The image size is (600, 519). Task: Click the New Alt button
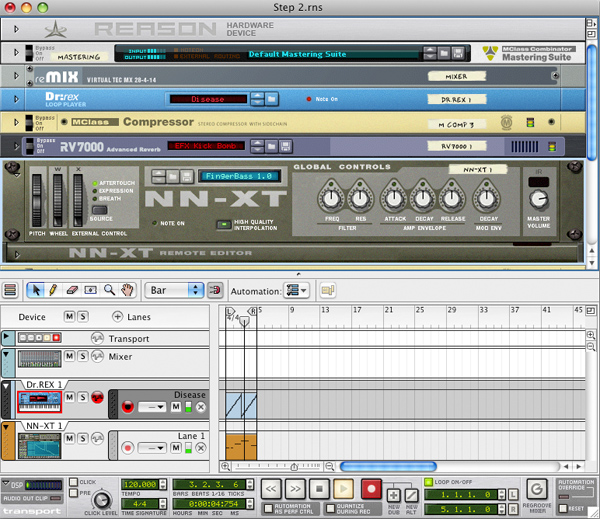click(x=411, y=496)
